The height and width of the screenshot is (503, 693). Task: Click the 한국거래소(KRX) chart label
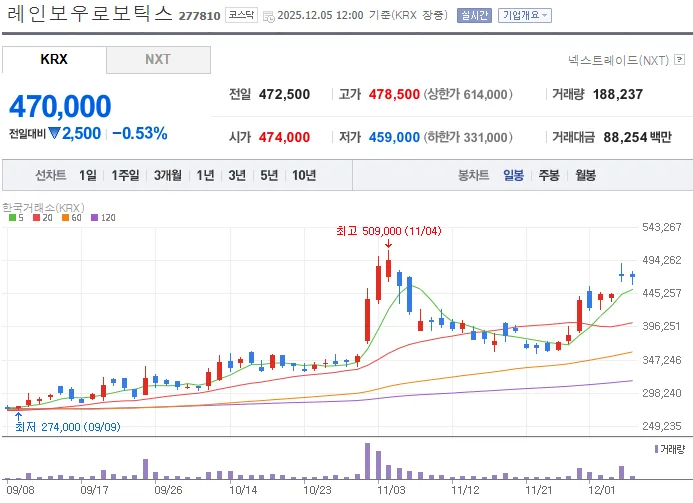point(43,207)
